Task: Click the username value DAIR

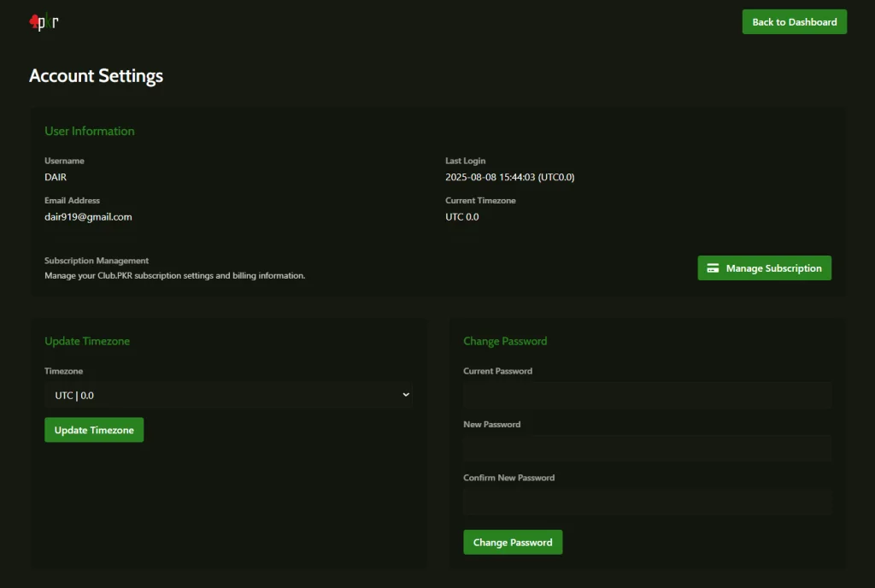Action: 56,177
